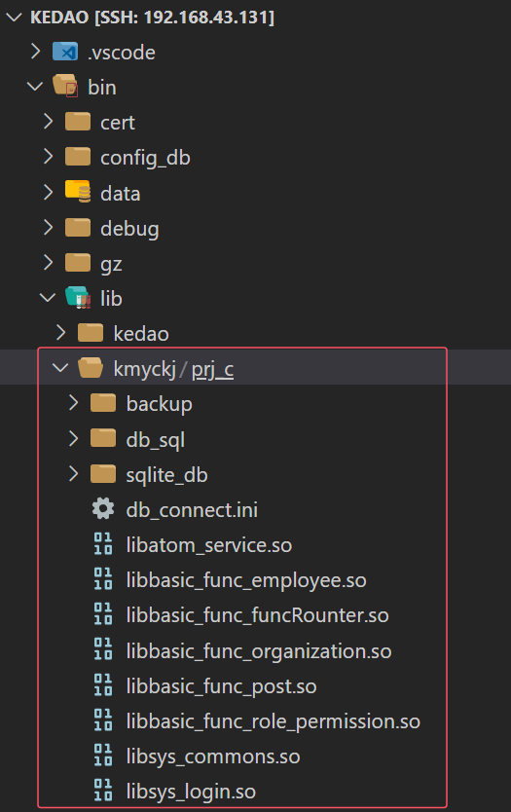Open libbasic_func_role_permission.so file
Image resolution: width=511 pixels, height=812 pixels.
point(273,721)
